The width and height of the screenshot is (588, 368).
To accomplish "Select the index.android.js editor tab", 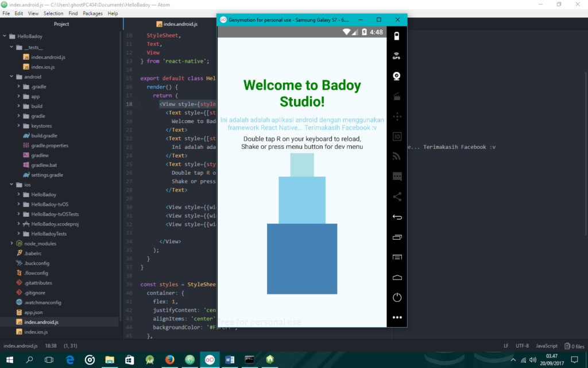I will pyautogui.click(x=177, y=24).
